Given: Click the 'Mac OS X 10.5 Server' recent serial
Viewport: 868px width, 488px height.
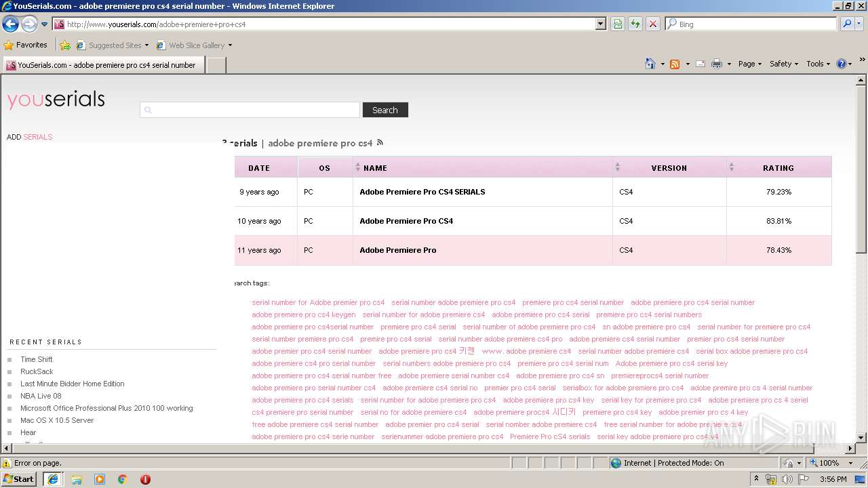Looking at the screenshot, I should (x=57, y=420).
